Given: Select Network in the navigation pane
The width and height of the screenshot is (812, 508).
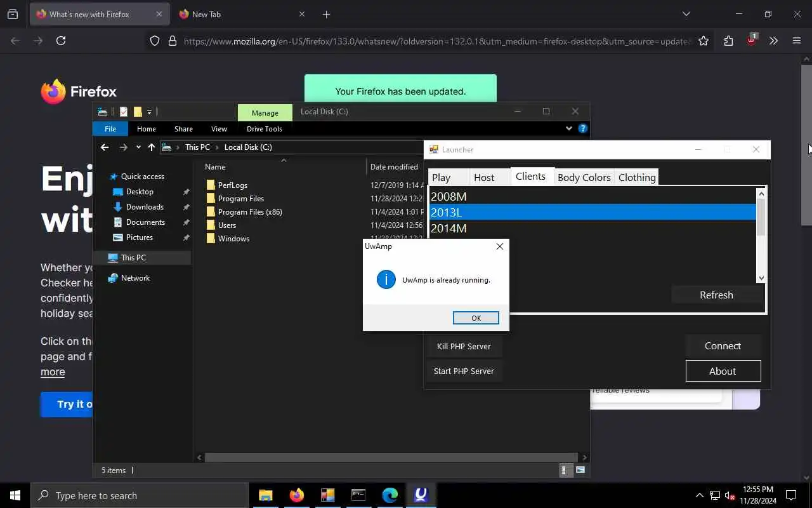Looking at the screenshot, I should 135,278.
